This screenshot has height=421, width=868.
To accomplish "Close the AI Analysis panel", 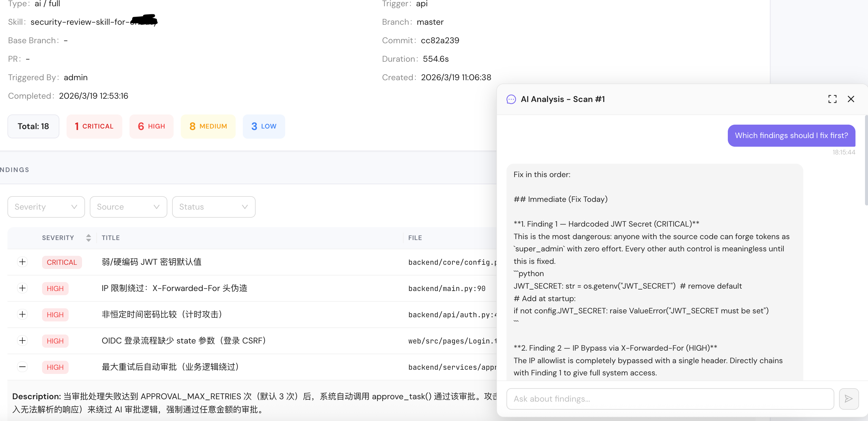I will (x=851, y=99).
